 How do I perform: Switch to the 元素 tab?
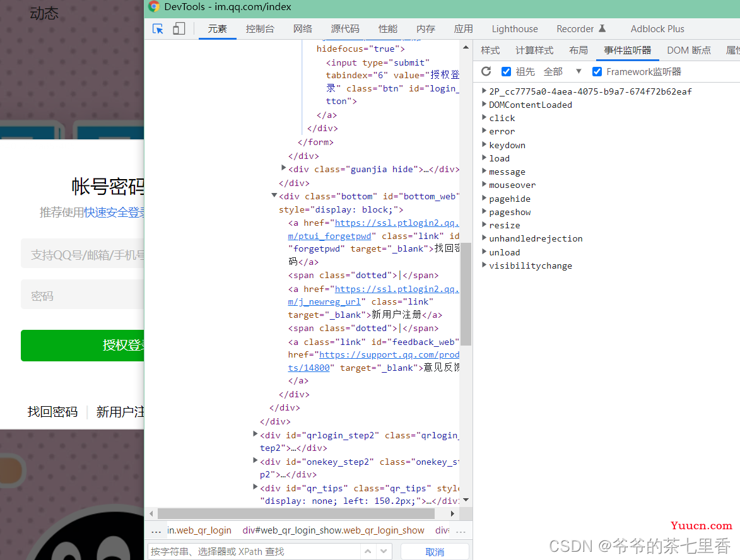pyautogui.click(x=217, y=29)
